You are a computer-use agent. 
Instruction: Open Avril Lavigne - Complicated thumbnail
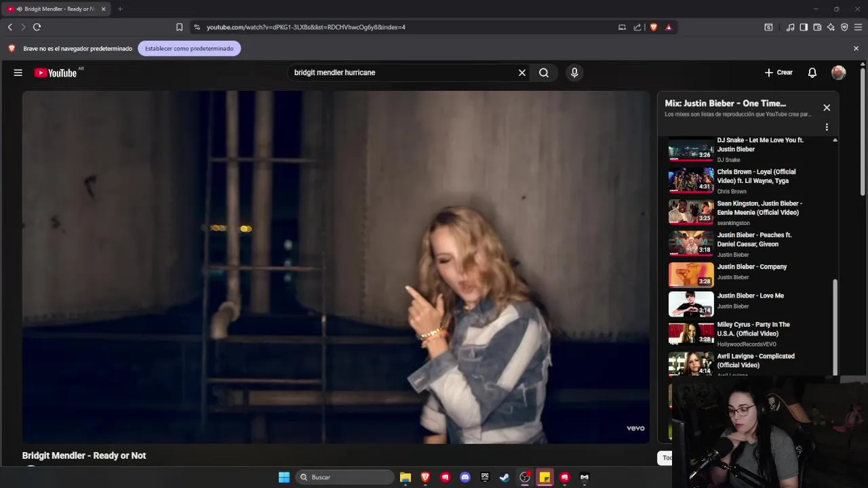(691, 364)
